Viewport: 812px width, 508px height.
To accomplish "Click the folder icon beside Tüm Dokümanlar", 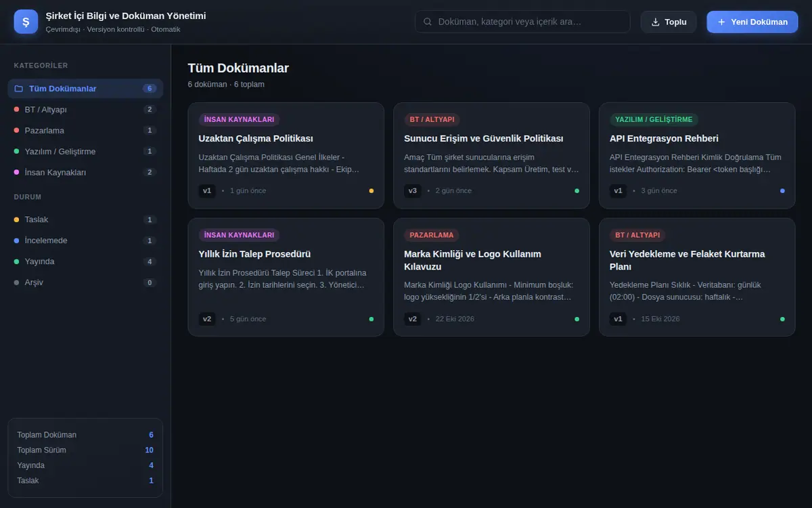I will pyautogui.click(x=19, y=89).
